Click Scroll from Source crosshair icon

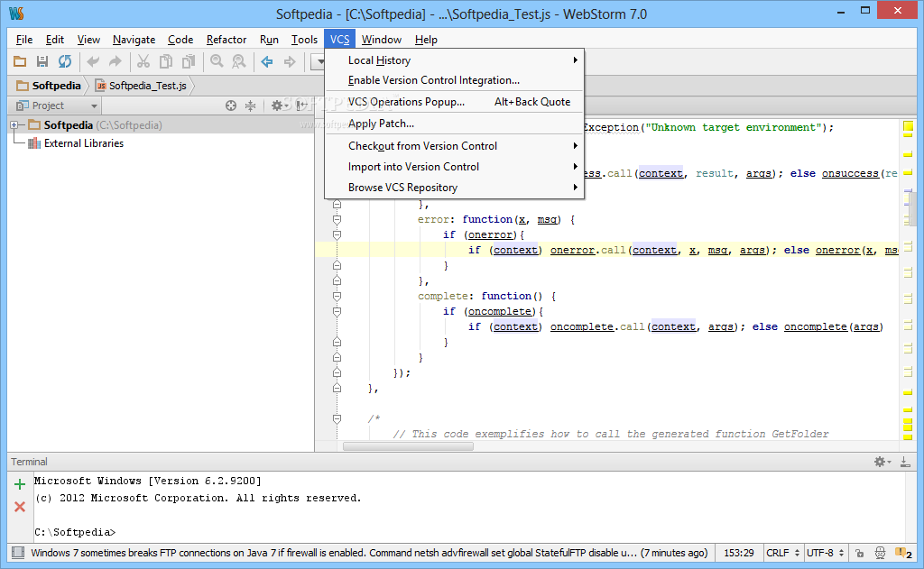point(231,106)
